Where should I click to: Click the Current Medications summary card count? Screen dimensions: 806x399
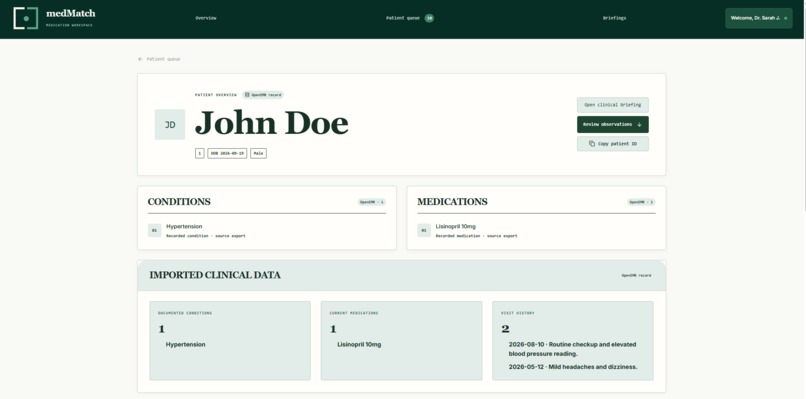pos(333,329)
